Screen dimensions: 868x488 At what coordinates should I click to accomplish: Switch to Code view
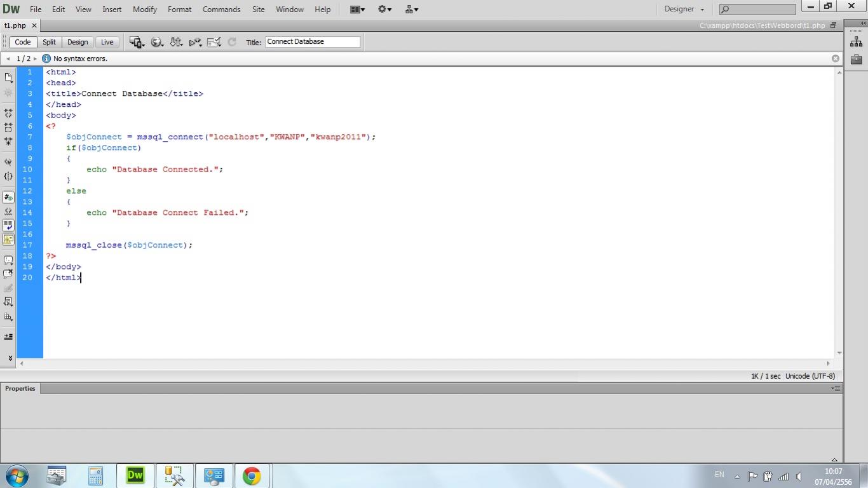coord(23,42)
